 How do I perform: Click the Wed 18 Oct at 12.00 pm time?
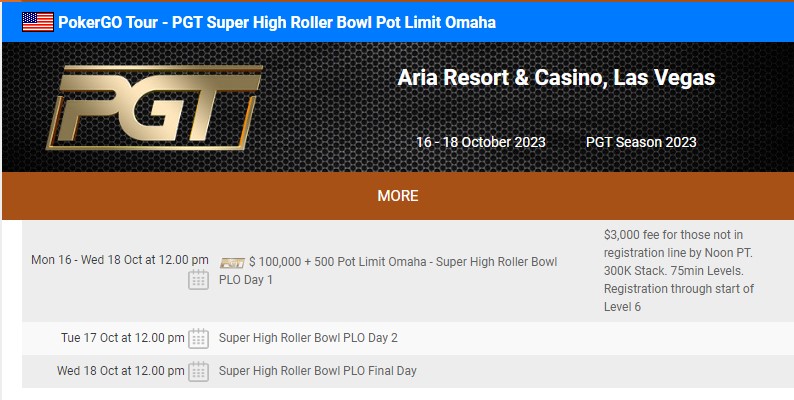120,371
